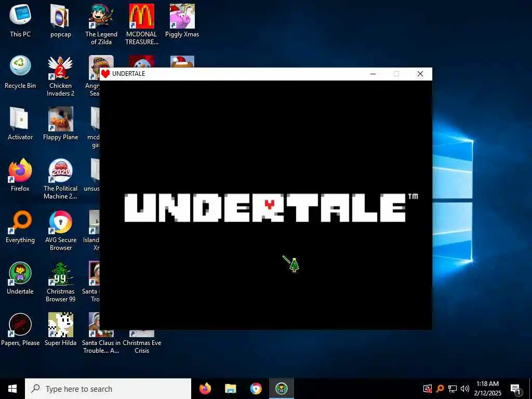Close the UNDERTALE window
Image resolution: width=532 pixels, height=399 pixels.
420,74
